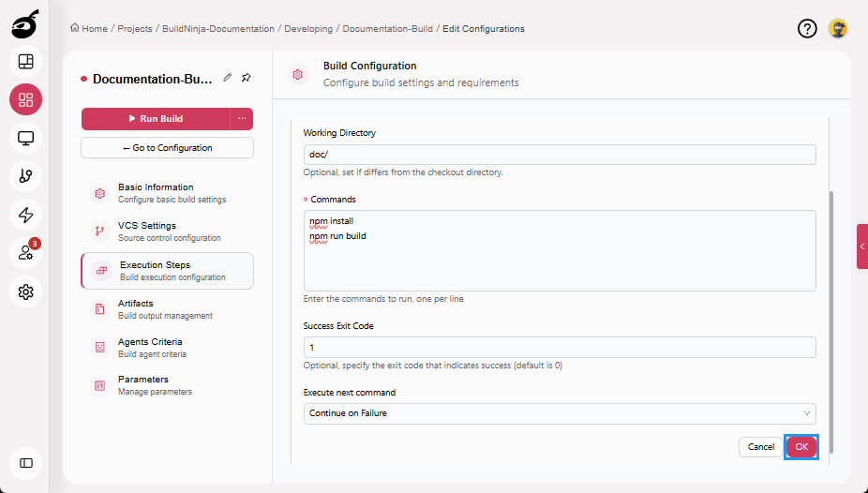Open Execute next command dropdown

pos(560,413)
